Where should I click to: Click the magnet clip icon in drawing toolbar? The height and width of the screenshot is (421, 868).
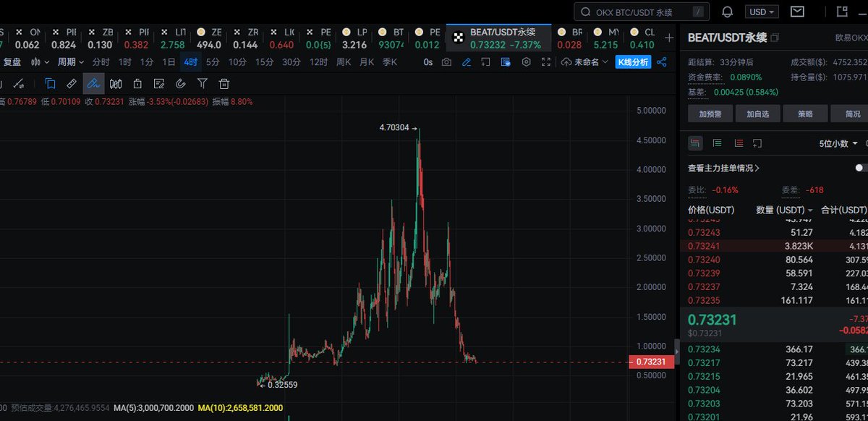pos(181,83)
